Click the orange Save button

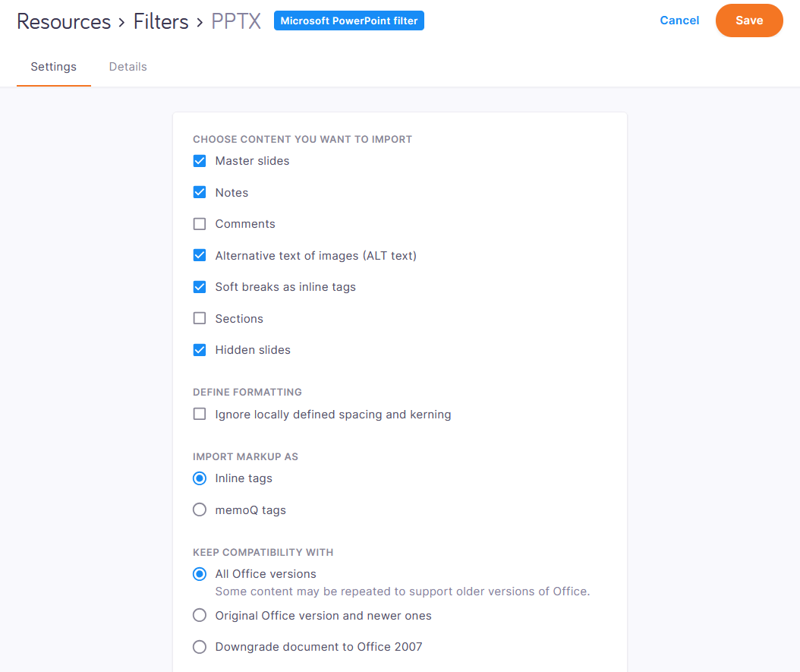pyautogui.click(x=748, y=21)
